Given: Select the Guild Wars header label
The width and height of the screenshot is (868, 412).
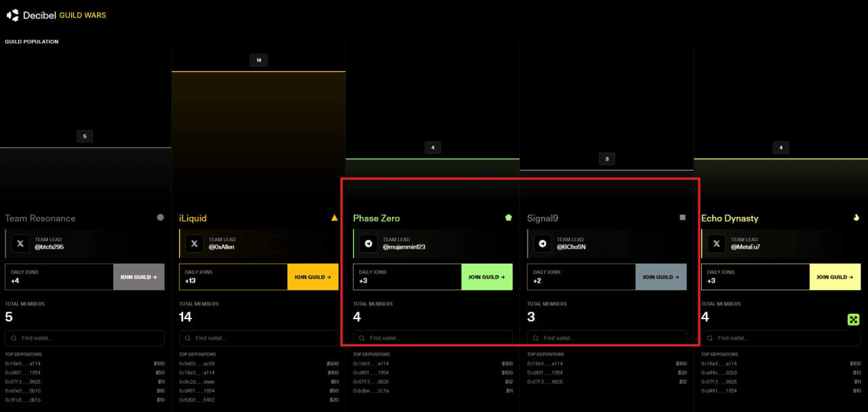Looking at the screenshot, I should coord(83,15).
